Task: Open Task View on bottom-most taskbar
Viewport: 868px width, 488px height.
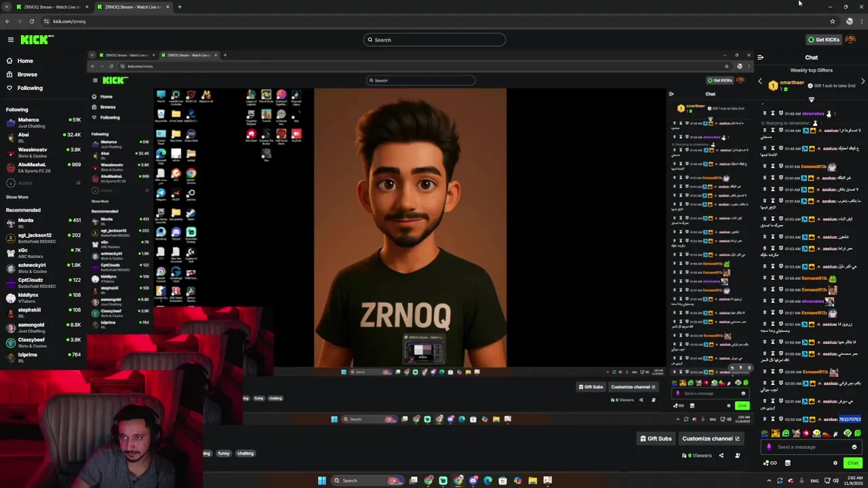Action: click(413, 481)
